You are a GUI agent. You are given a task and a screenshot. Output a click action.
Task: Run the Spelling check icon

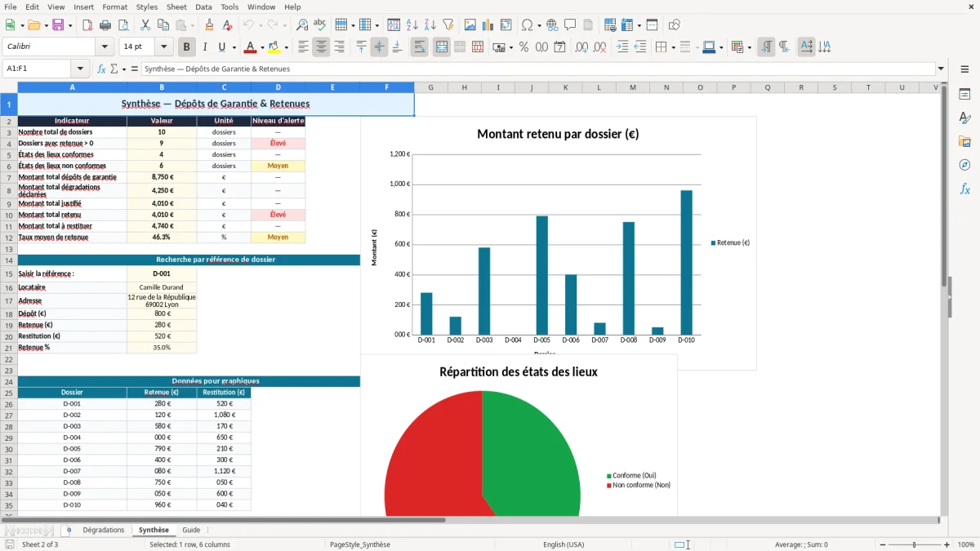click(319, 25)
